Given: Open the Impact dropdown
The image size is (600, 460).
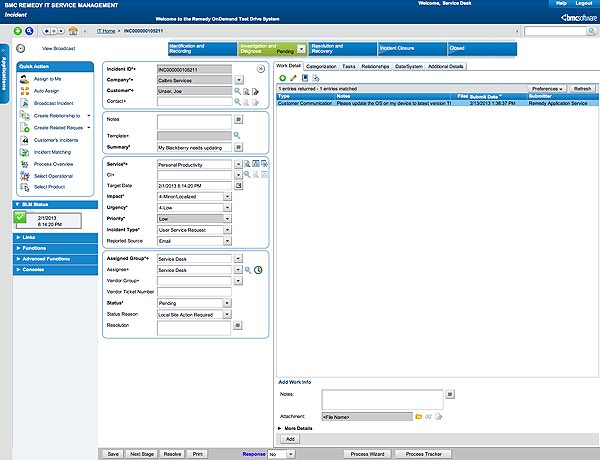Looking at the screenshot, I should (227, 196).
